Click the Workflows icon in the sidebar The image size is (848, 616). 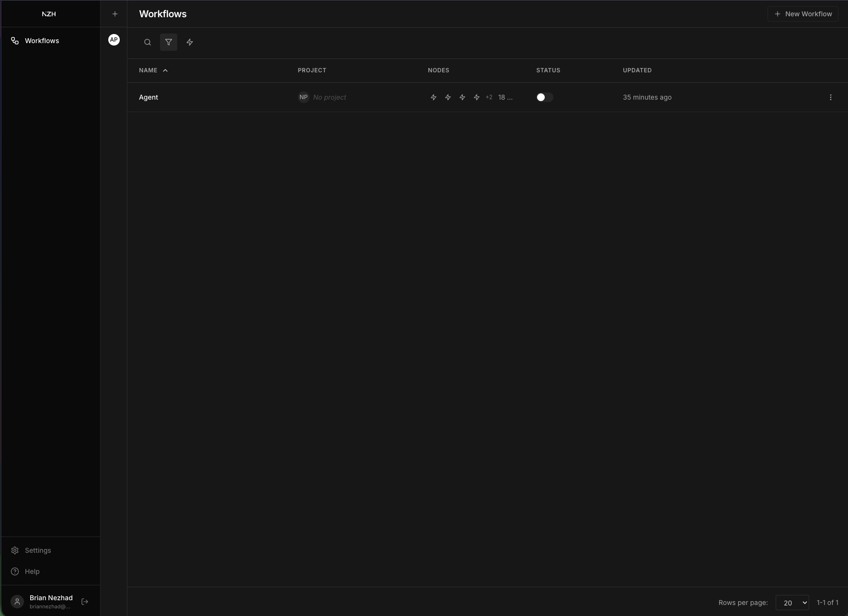point(14,40)
